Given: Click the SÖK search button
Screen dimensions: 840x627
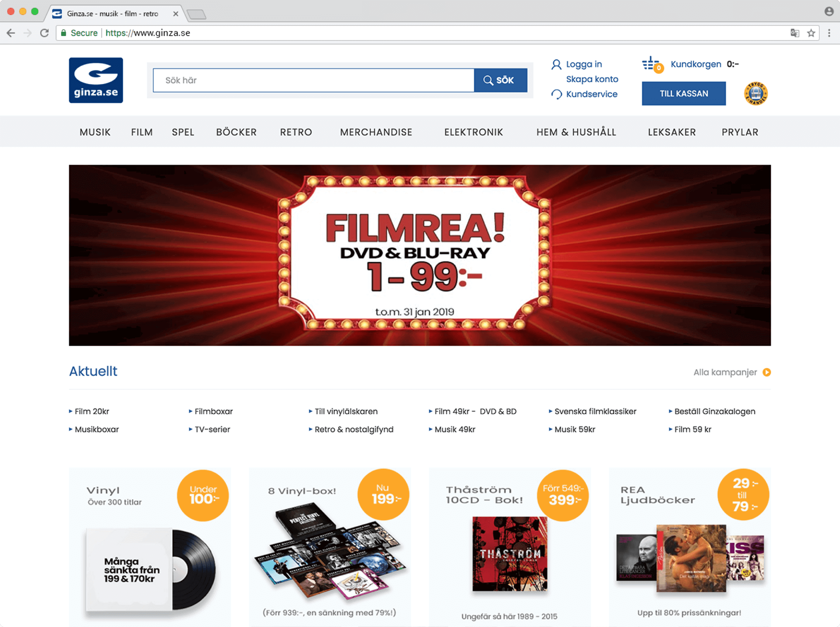Looking at the screenshot, I should point(501,80).
